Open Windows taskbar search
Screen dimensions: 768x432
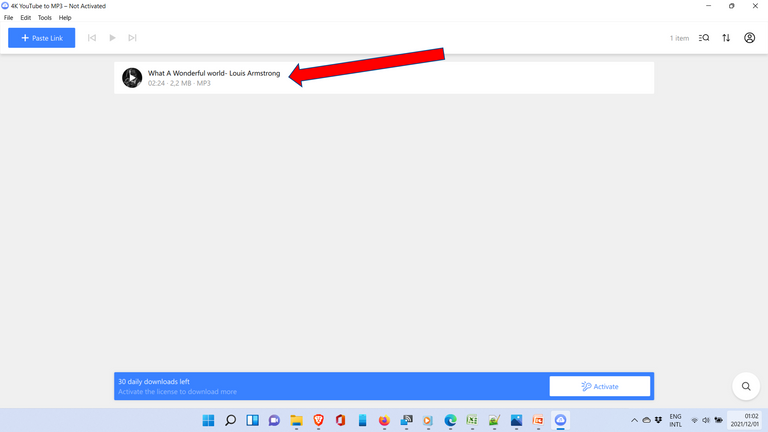pos(230,420)
